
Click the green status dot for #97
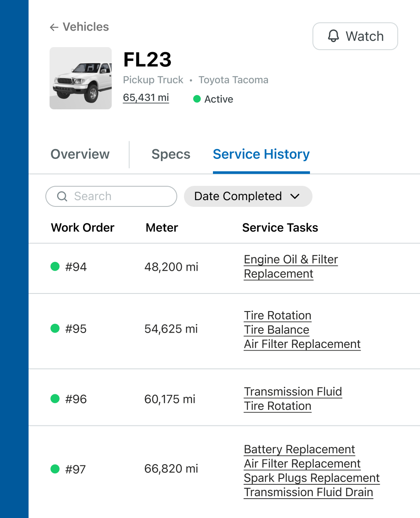55,469
